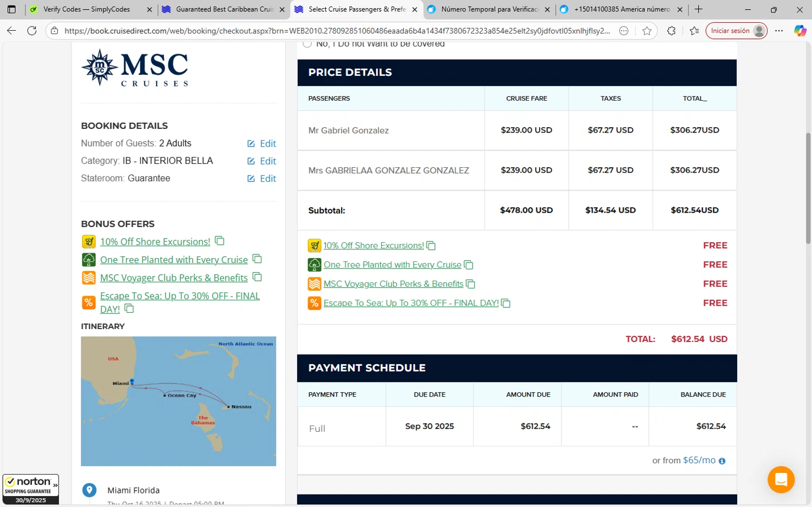Copy MSC Voyager Club offer in Bonus Offers

pyautogui.click(x=257, y=276)
